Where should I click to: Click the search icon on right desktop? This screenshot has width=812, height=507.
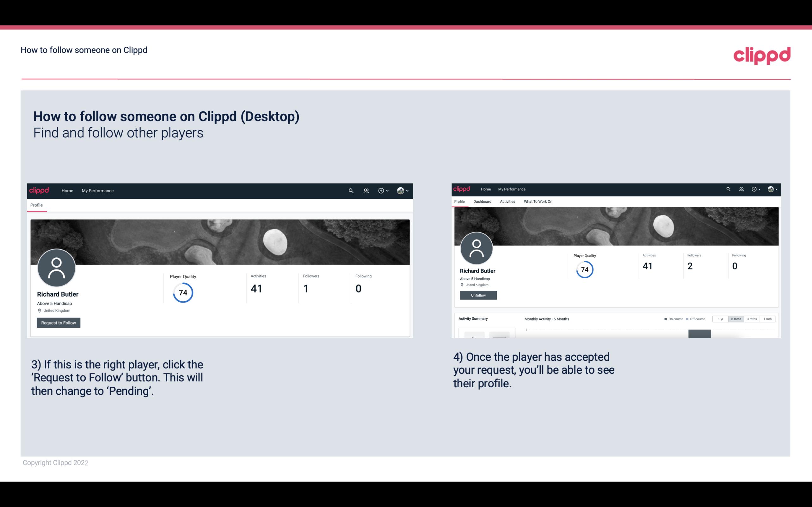729,189
